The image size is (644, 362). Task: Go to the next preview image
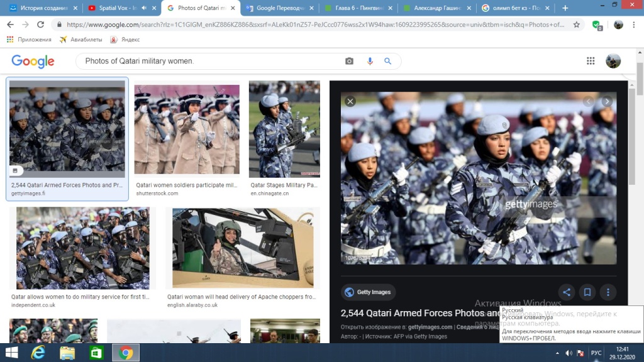(607, 101)
